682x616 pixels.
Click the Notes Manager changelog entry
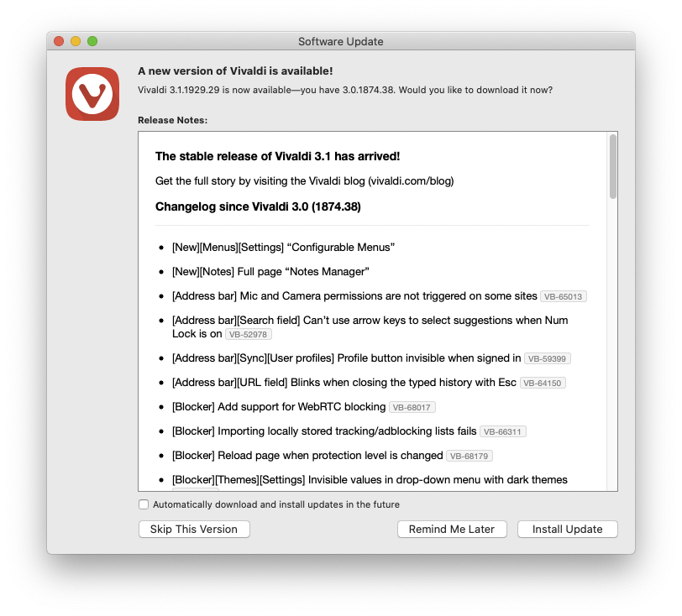pos(270,272)
